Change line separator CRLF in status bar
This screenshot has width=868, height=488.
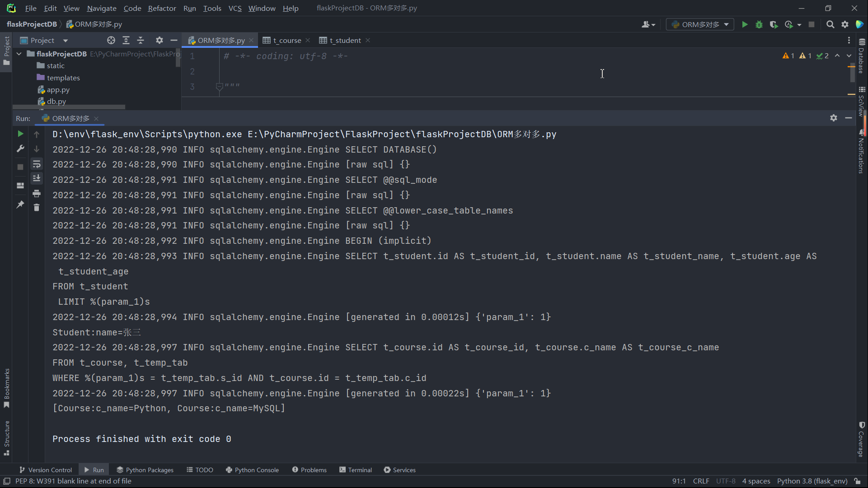[x=701, y=481]
